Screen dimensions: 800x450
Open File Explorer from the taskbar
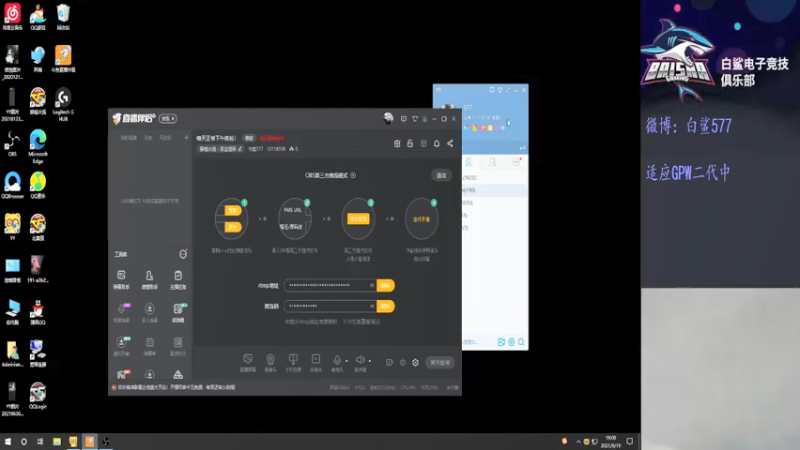coord(57,441)
